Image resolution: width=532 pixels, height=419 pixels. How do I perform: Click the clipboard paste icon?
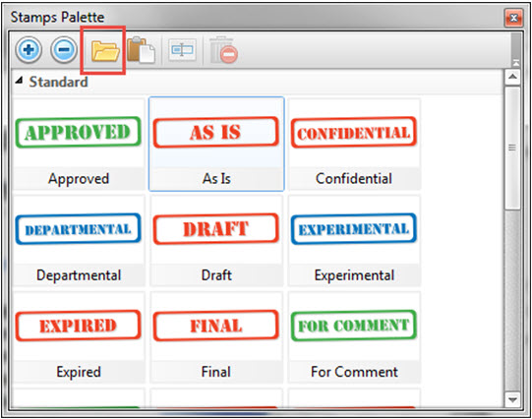[142, 50]
